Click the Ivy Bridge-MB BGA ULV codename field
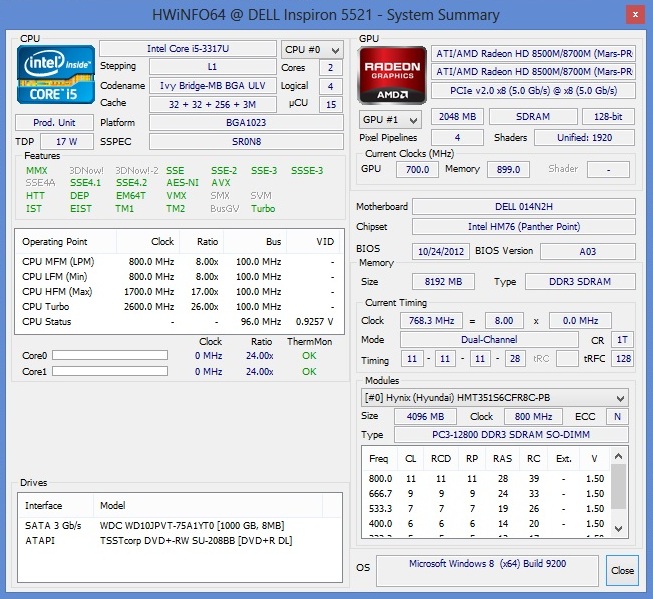Viewport: 653px width, 599px height. tap(212, 85)
